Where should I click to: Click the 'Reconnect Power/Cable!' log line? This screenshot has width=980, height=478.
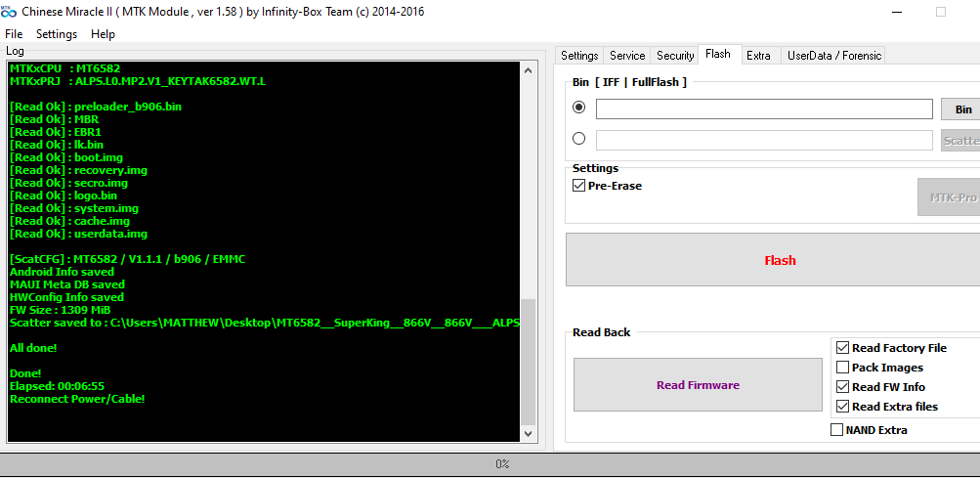(77, 399)
